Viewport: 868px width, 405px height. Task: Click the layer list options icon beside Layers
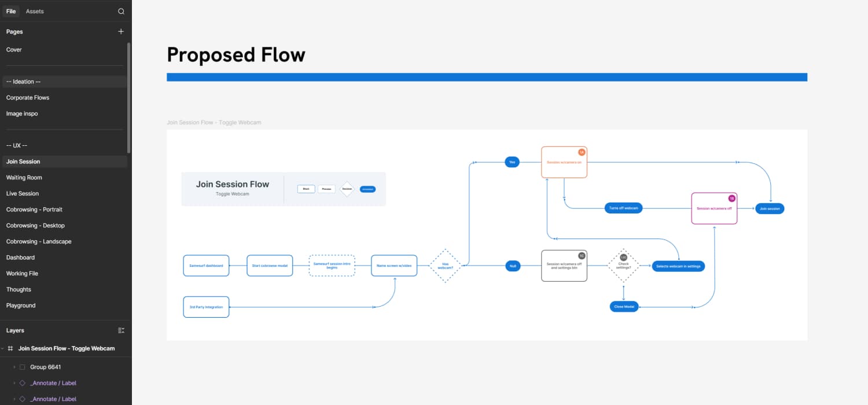coord(121,330)
